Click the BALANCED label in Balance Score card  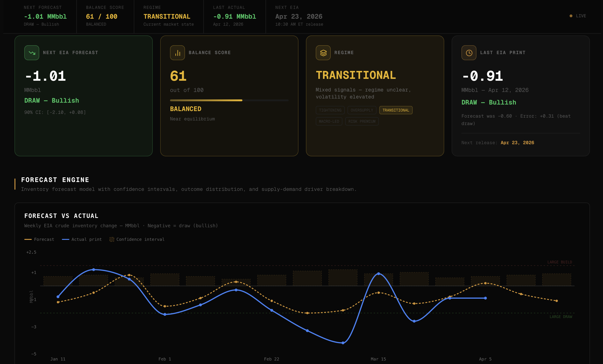coord(186,109)
